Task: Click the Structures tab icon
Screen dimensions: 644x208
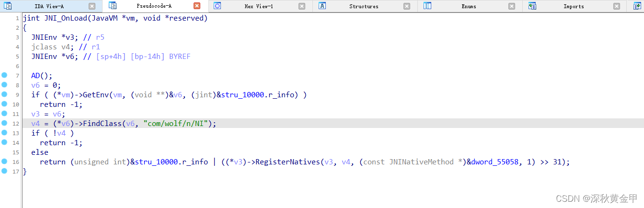Action: pos(322,6)
